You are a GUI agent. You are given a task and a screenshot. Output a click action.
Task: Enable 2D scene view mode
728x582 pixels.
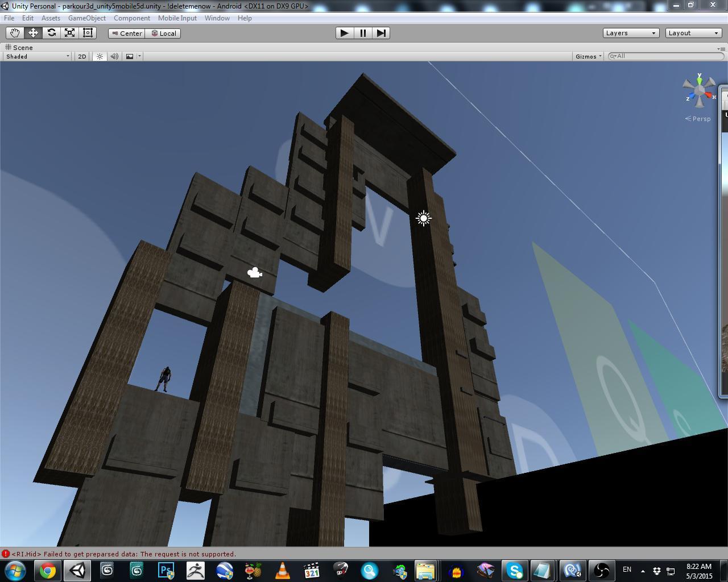pyautogui.click(x=82, y=56)
